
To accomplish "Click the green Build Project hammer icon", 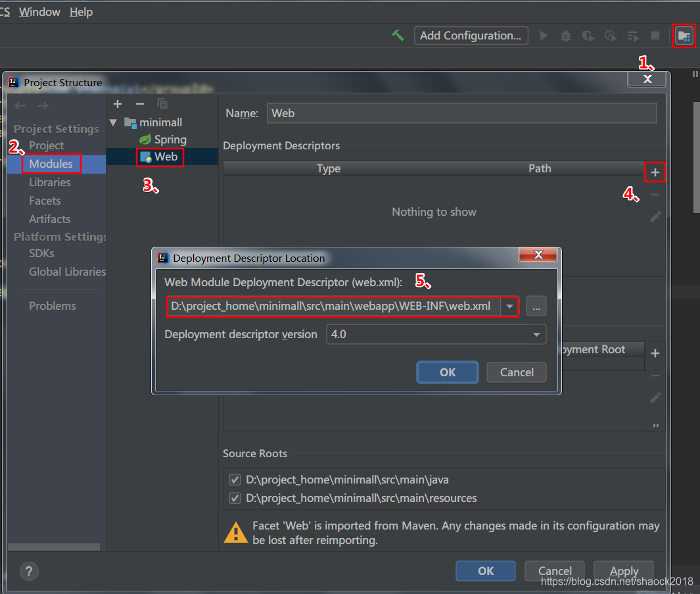I will (x=398, y=36).
